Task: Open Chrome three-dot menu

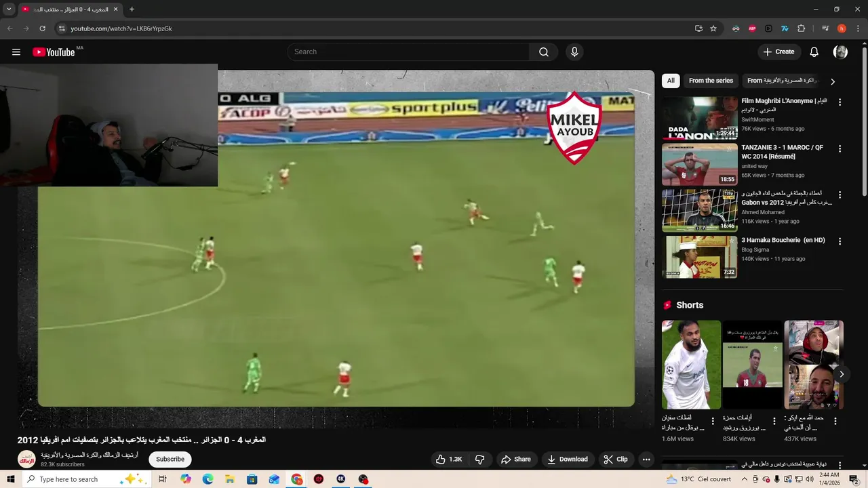Action: 857,28
